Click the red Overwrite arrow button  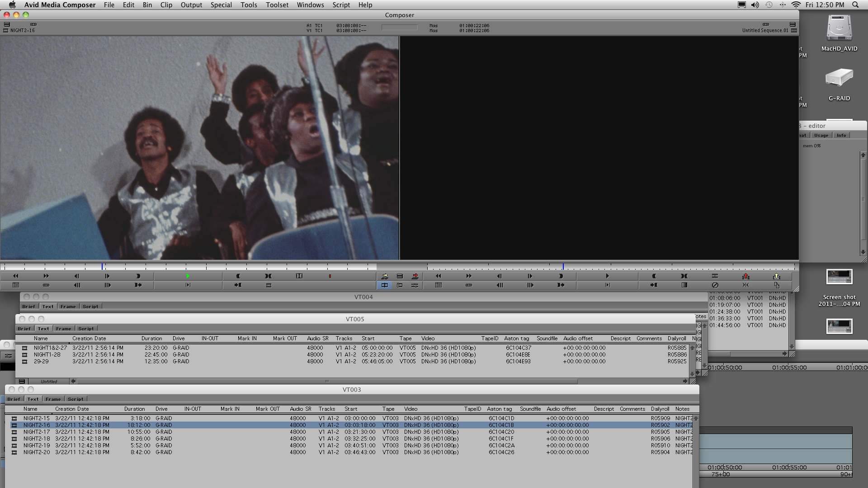[415, 276]
